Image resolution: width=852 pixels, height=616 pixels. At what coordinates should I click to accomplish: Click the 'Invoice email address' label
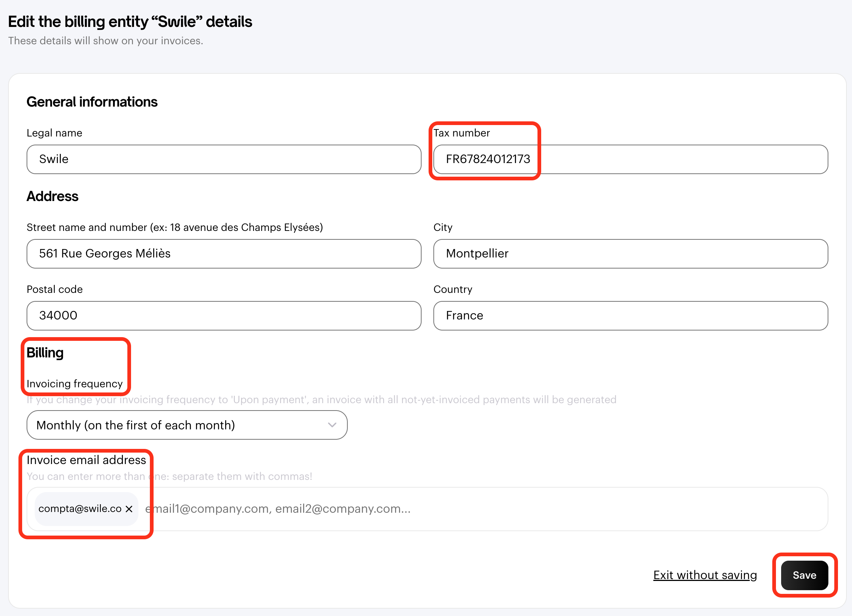(86, 460)
